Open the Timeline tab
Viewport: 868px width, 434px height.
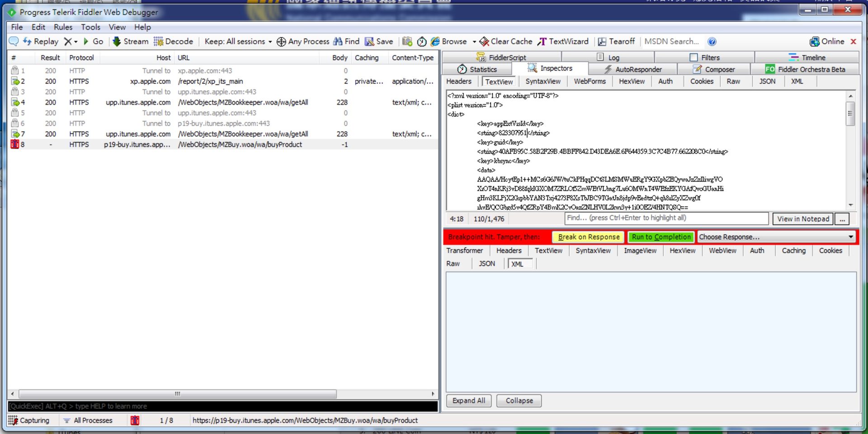(807, 57)
